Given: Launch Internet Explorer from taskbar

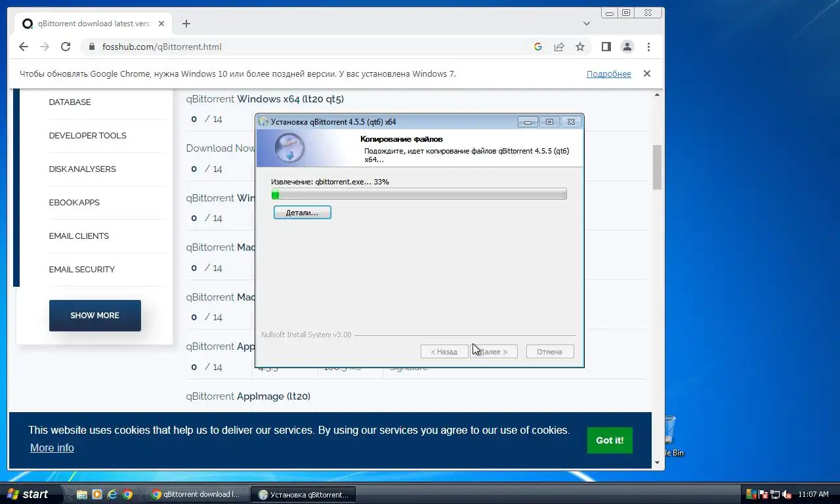Looking at the screenshot, I should (112, 494).
